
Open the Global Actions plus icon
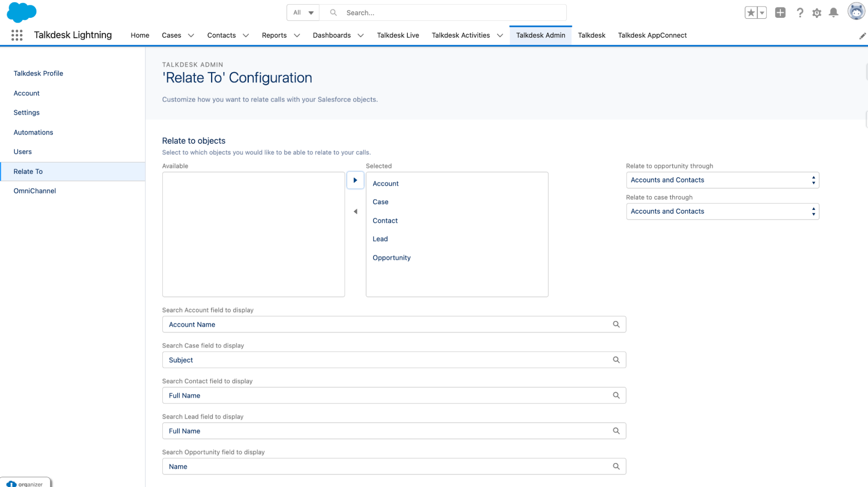(780, 13)
